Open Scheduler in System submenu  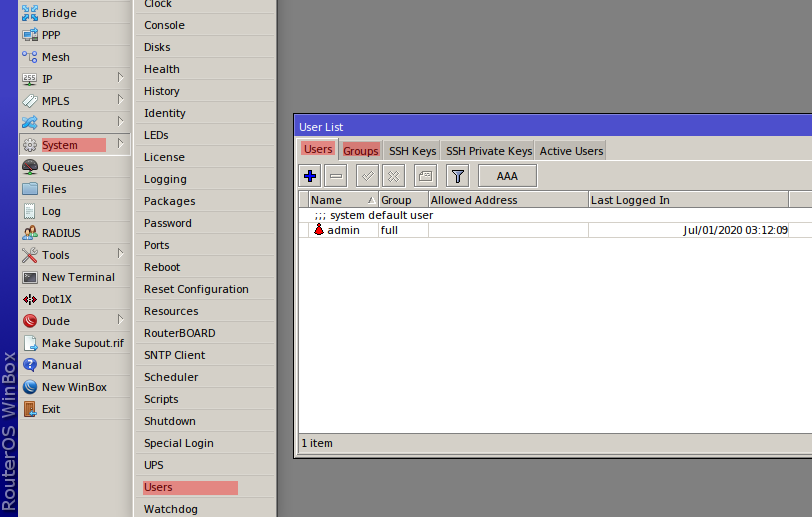coord(205,377)
